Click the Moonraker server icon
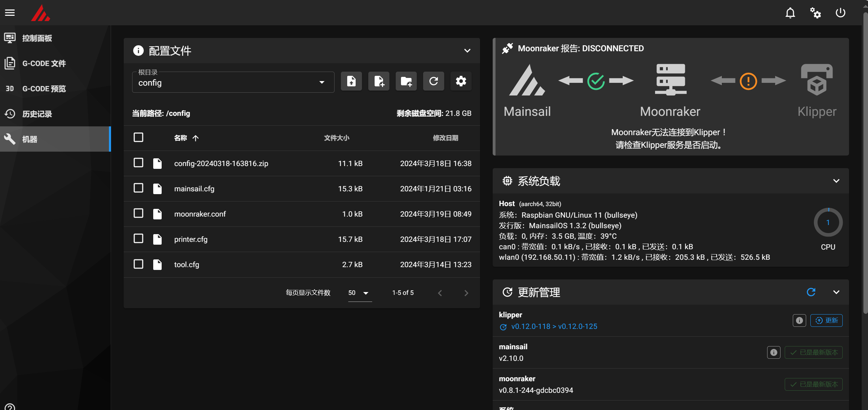The width and height of the screenshot is (868, 410). coord(671,80)
